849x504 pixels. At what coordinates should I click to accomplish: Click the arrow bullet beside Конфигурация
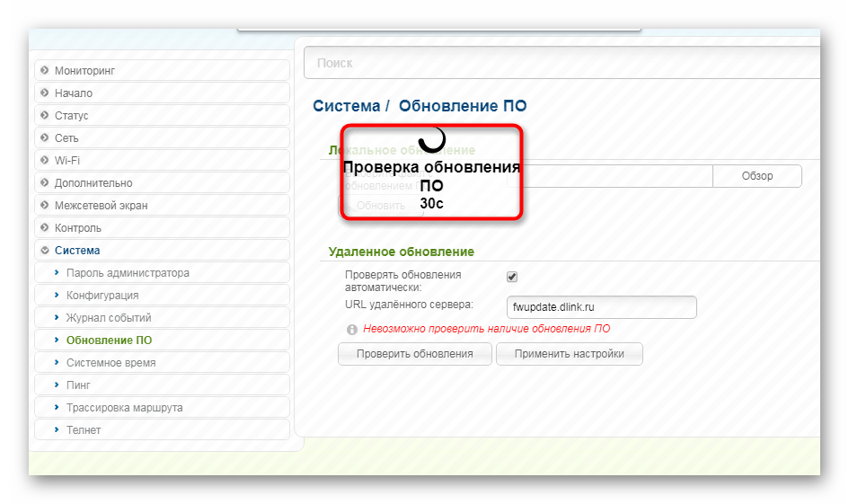(x=57, y=295)
